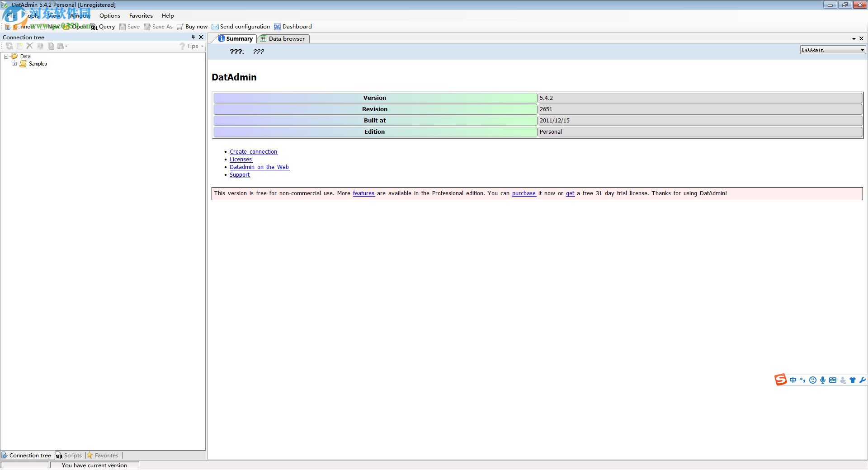Click the features link
The image size is (868, 470).
[x=363, y=193]
